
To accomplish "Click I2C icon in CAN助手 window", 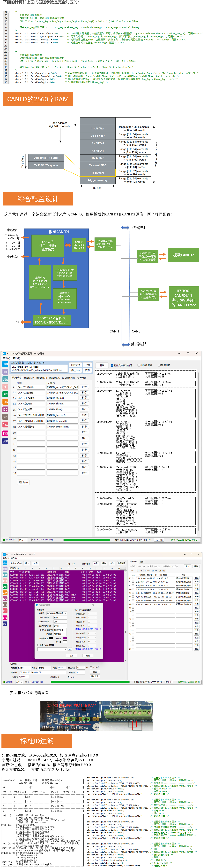I will 5,599.
